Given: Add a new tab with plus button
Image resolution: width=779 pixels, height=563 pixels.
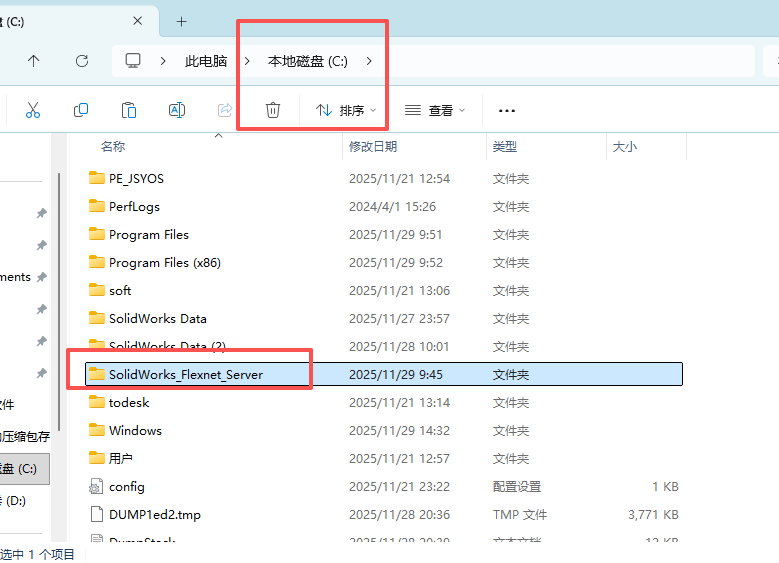Looking at the screenshot, I should 182,21.
